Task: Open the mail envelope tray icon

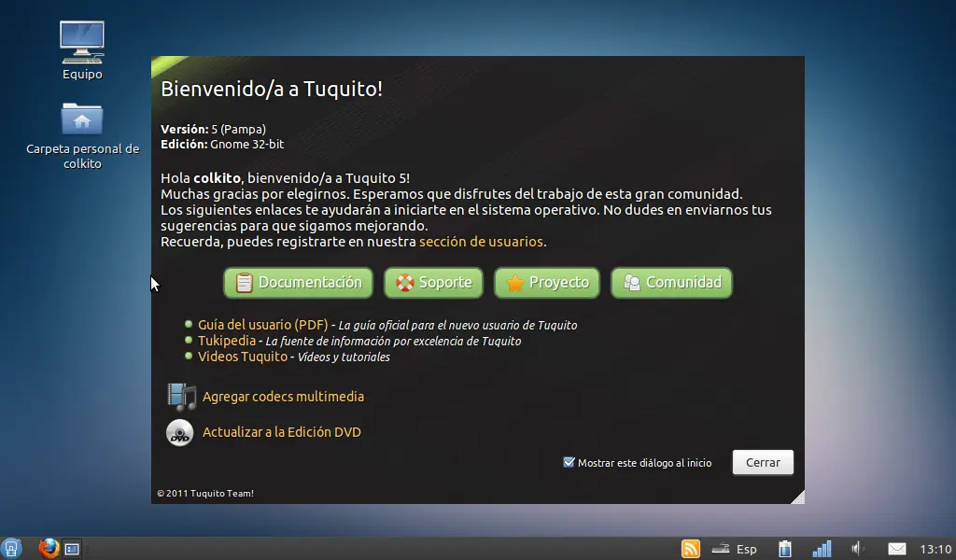Action: [896, 549]
